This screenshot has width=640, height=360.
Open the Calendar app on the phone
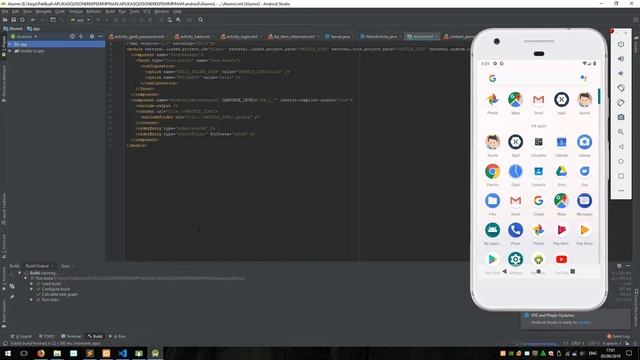coord(562,142)
